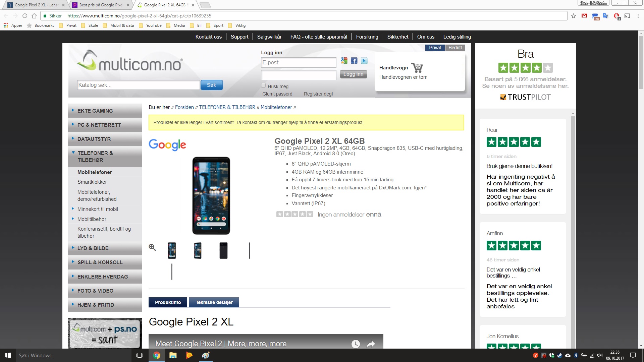Screen dimensions: 644x362
Task: Open Mobiltelefoner breadcrumb link
Action: pyautogui.click(x=276, y=107)
